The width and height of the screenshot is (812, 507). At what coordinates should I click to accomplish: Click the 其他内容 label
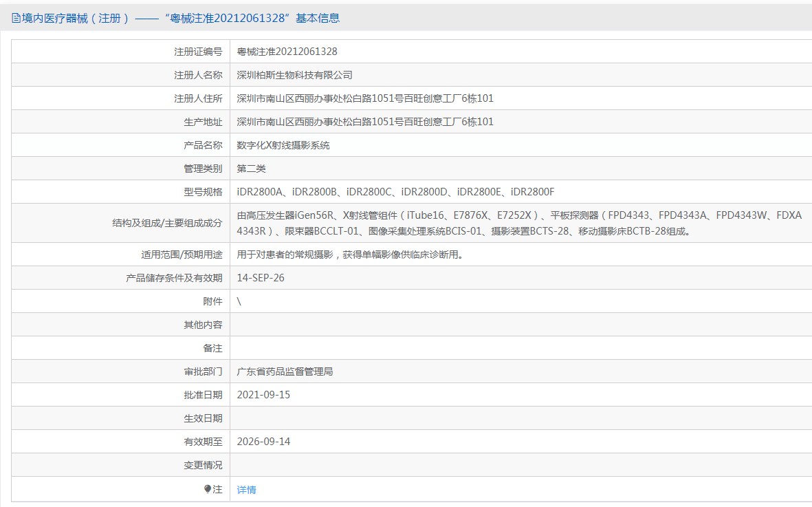pyautogui.click(x=203, y=325)
